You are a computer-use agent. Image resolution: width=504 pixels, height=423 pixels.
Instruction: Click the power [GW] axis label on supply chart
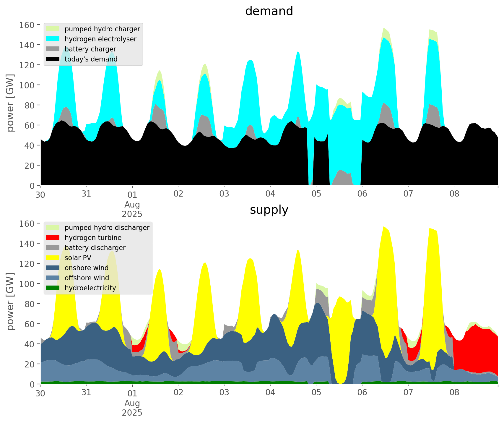point(10,302)
